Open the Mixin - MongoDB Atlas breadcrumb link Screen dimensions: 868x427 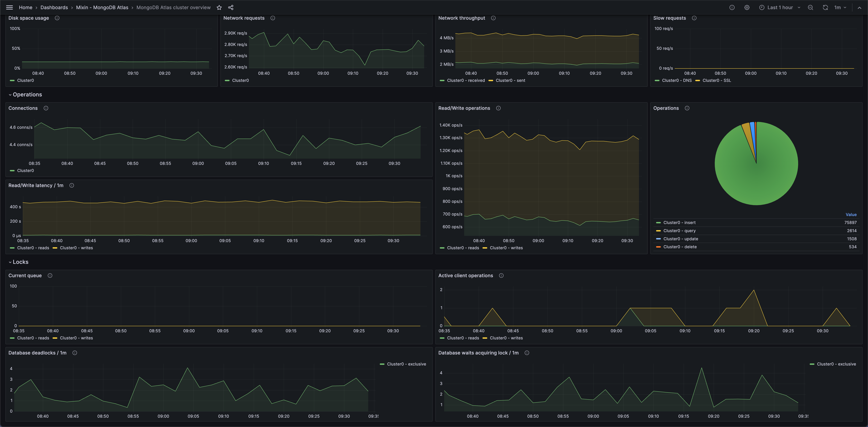pos(102,7)
